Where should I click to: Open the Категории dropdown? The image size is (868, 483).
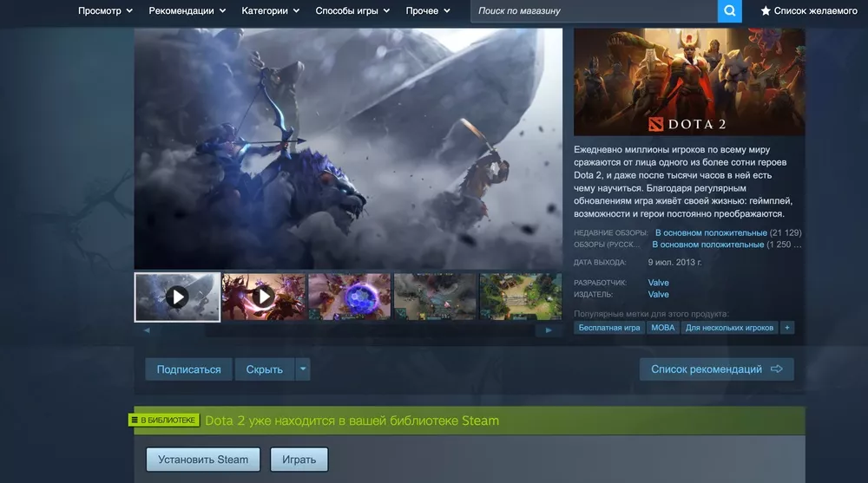pyautogui.click(x=270, y=10)
